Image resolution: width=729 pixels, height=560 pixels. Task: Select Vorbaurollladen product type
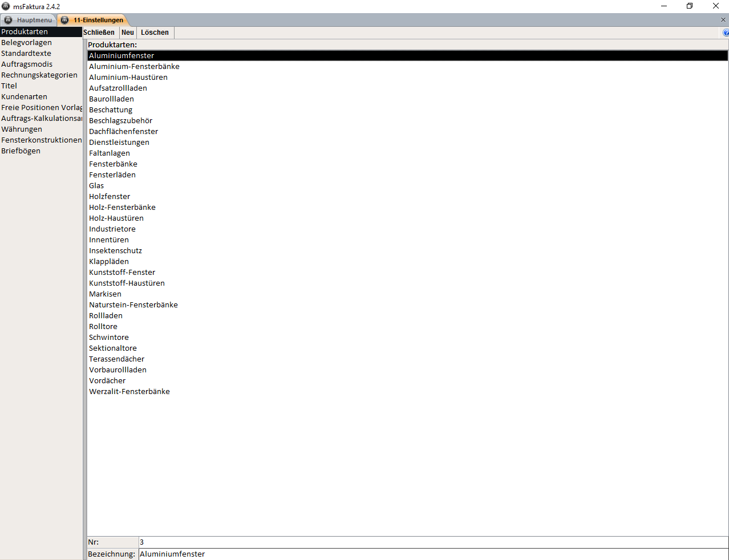[408, 370]
